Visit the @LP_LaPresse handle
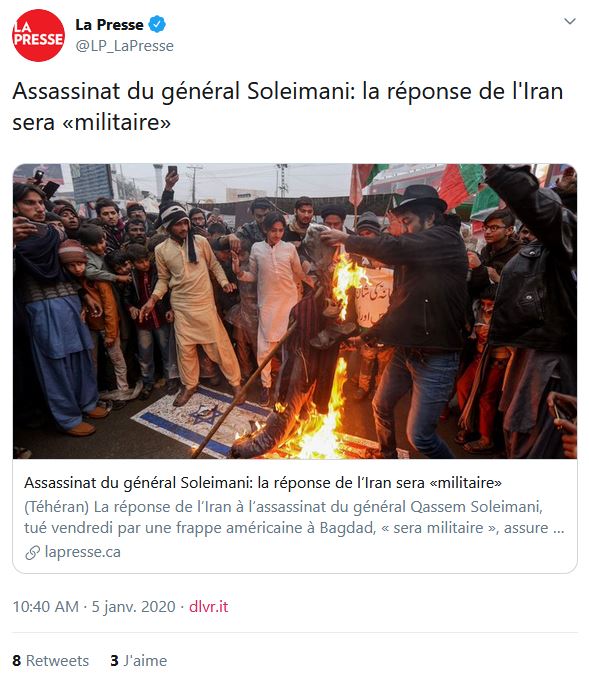The image size is (589, 684). [124, 46]
